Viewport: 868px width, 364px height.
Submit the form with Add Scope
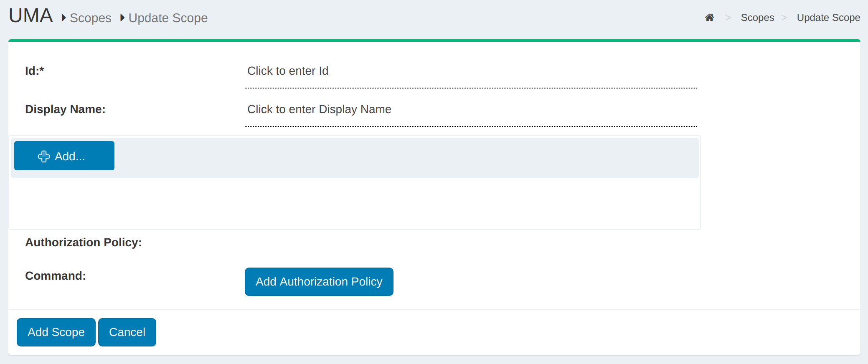pyautogui.click(x=56, y=332)
